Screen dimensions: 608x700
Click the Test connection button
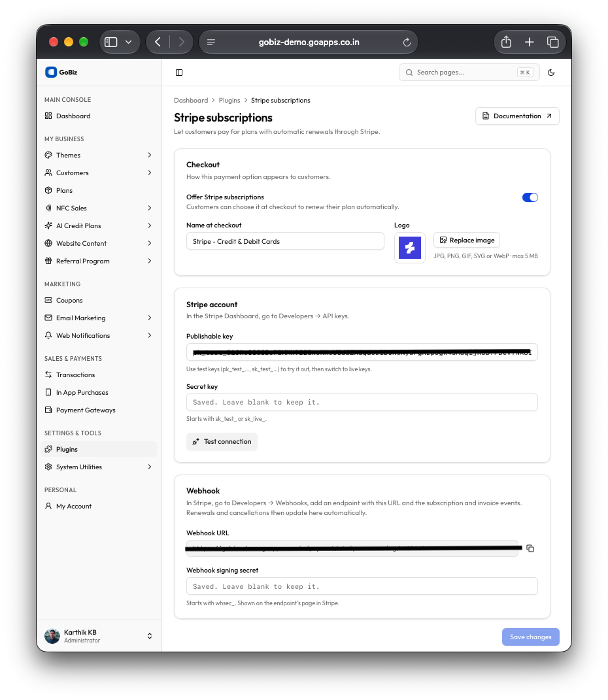(222, 442)
